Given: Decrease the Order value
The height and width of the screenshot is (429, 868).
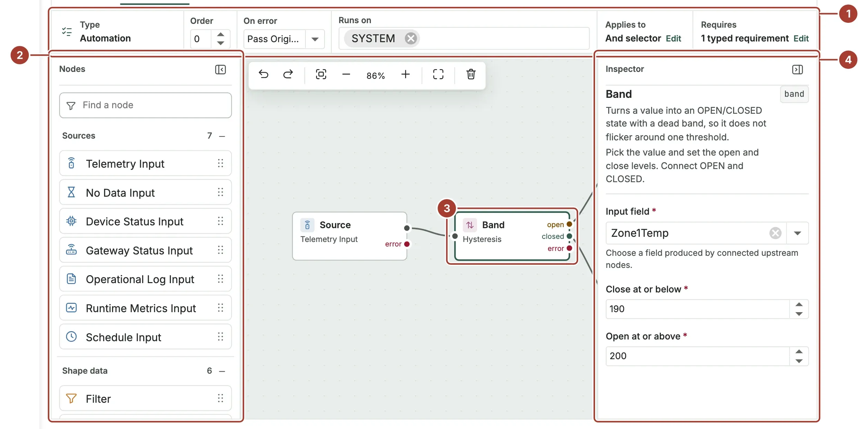Looking at the screenshot, I should pos(220,44).
